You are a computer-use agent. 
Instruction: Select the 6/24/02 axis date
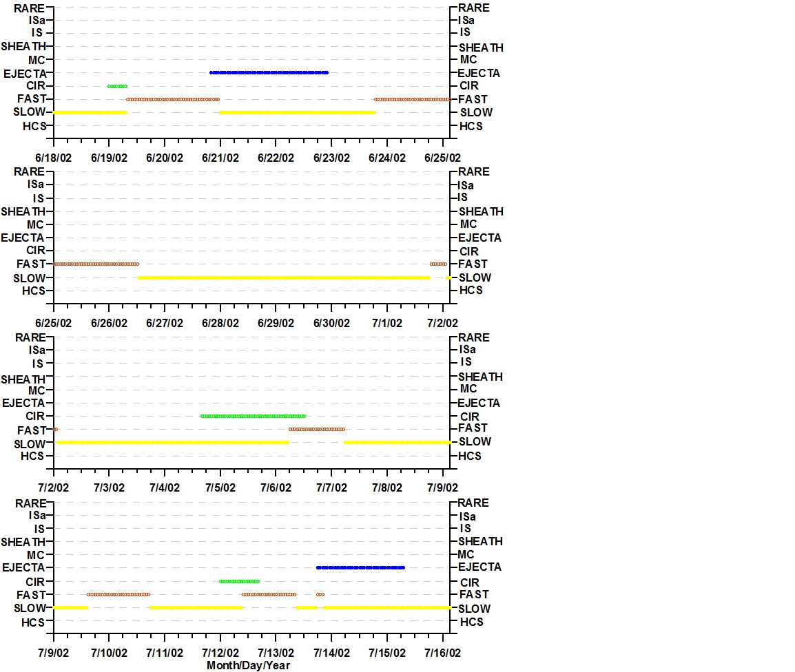387,158
